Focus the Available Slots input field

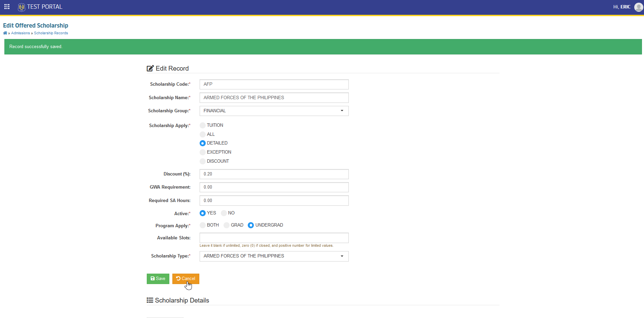point(274,238)
